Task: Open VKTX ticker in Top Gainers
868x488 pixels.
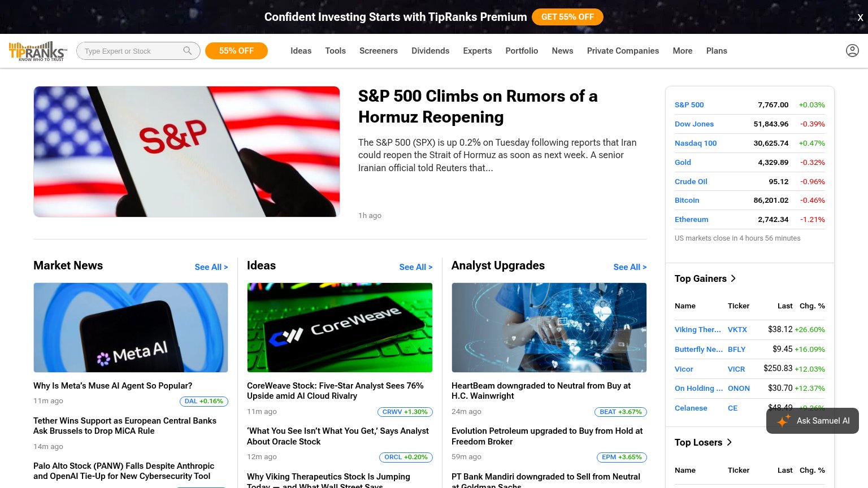Action: coord(737,329)
